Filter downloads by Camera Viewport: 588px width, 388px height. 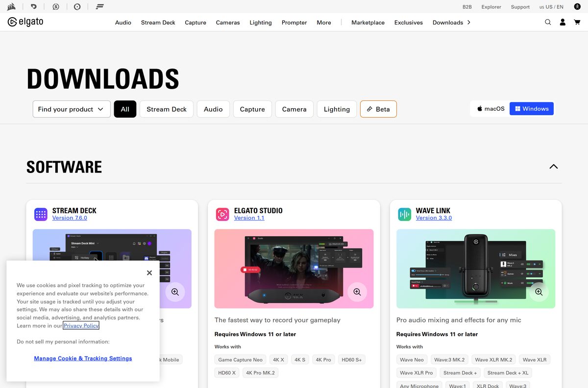point(294,109)
